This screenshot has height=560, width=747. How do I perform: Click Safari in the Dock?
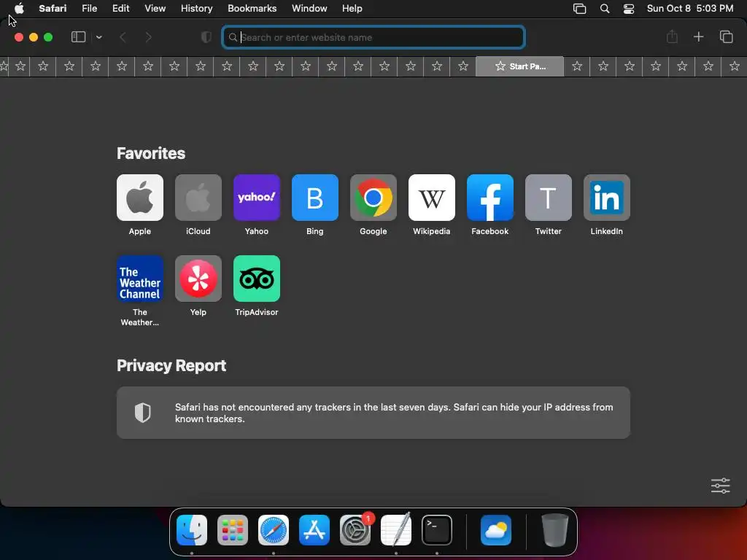tap(274, 530)
